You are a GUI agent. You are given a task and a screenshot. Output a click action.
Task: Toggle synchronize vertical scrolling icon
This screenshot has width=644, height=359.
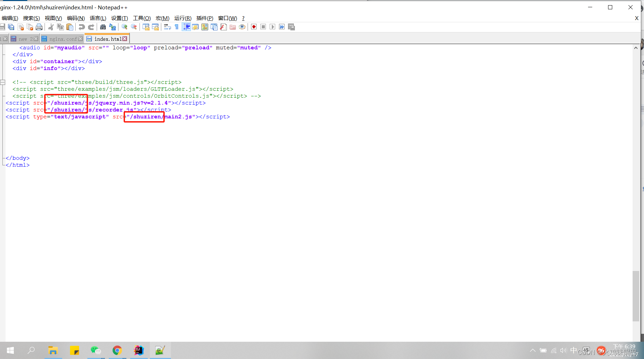[x=146, y=27]
